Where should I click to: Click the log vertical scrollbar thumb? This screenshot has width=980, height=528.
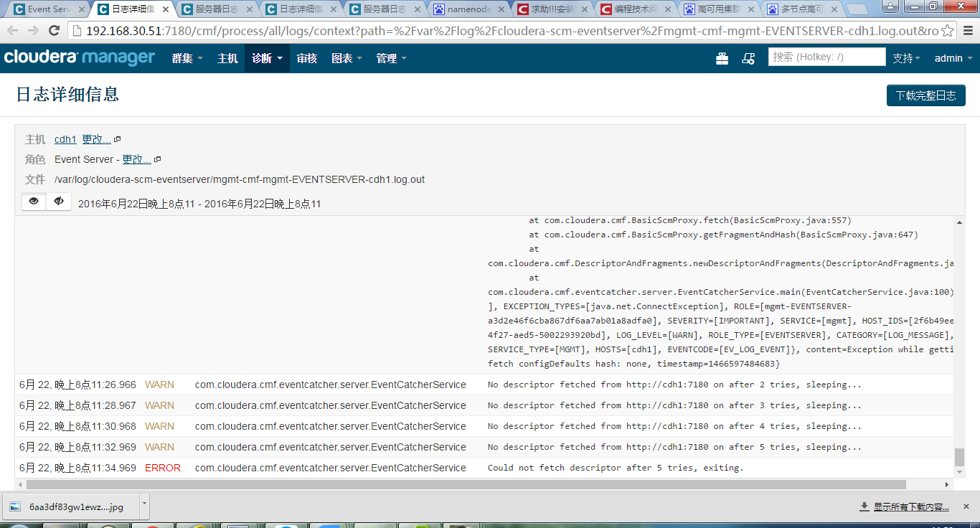[959, 457]
